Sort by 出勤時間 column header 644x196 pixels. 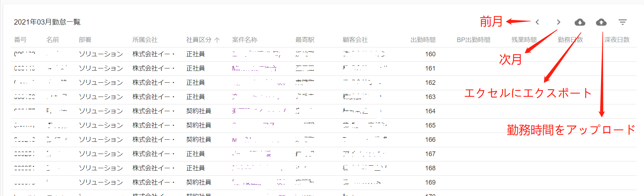[423, 40]
